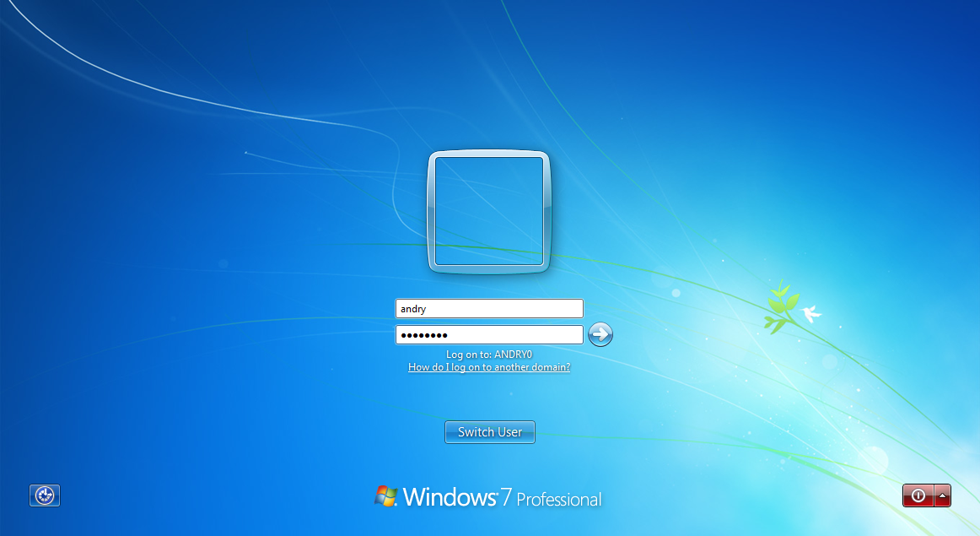This screenshot has height=536, width=980.
Task: Click the empty avatar square above the fields
Action: point(489,211)
